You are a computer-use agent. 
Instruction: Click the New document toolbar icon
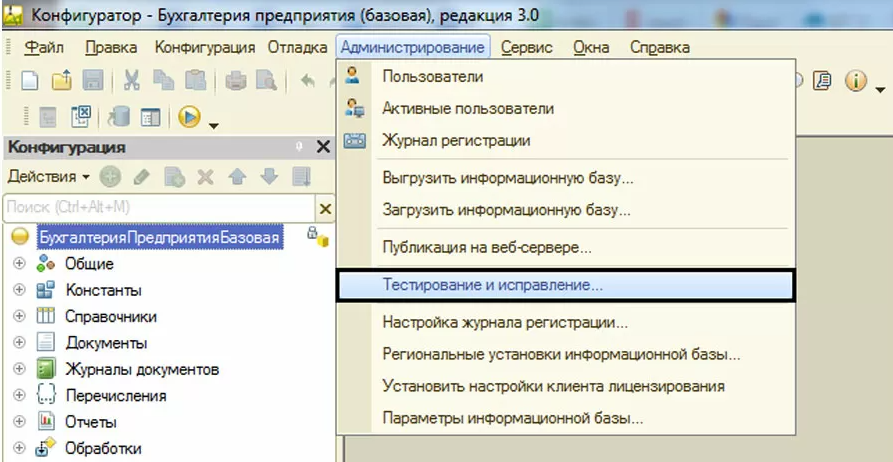coord(29,81)
